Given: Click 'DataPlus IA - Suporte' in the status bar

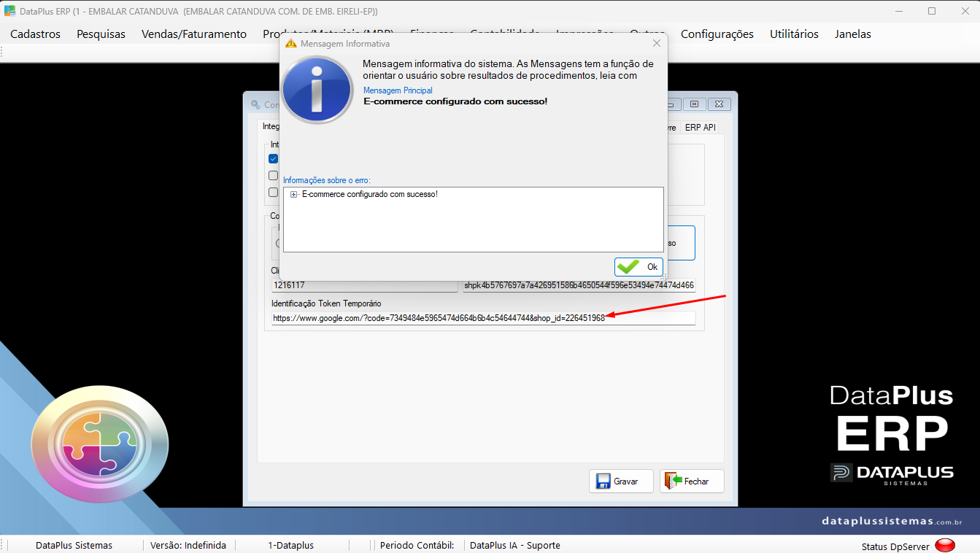Looking at the screenshot, I should point(515,545).
